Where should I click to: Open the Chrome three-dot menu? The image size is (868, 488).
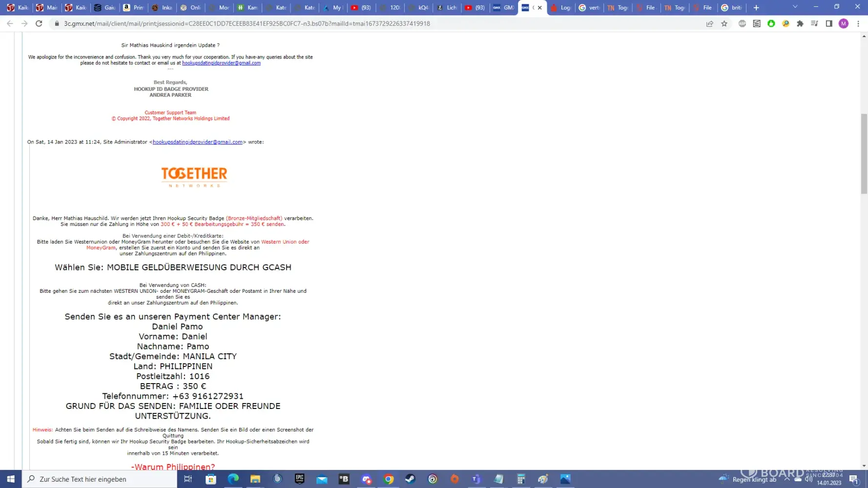pos(858,23)
